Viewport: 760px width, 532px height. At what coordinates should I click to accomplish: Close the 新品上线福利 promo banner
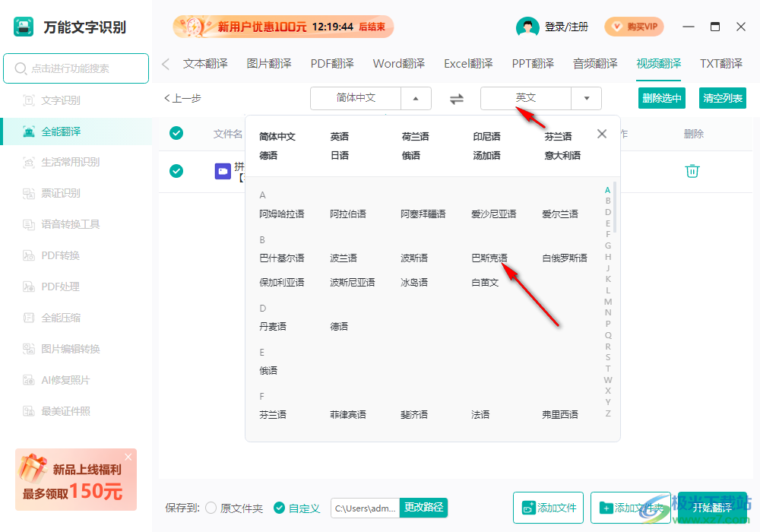(x=128, y=457)
